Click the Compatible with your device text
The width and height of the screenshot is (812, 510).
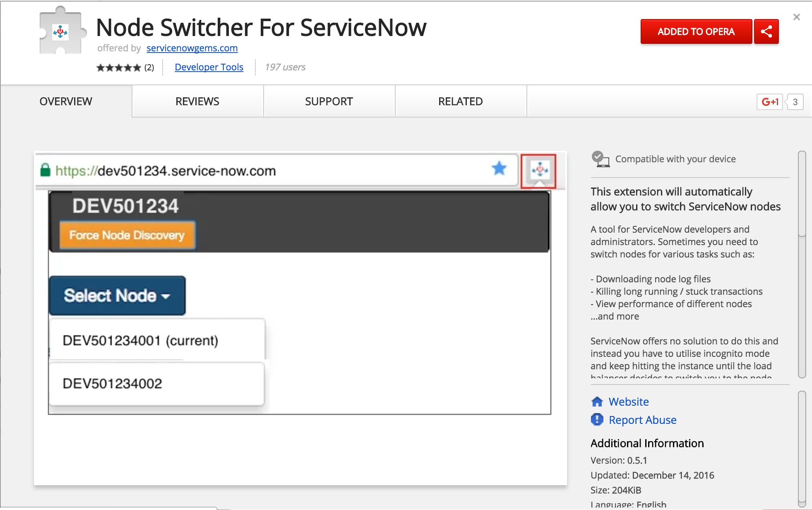(x=675, y=159)
